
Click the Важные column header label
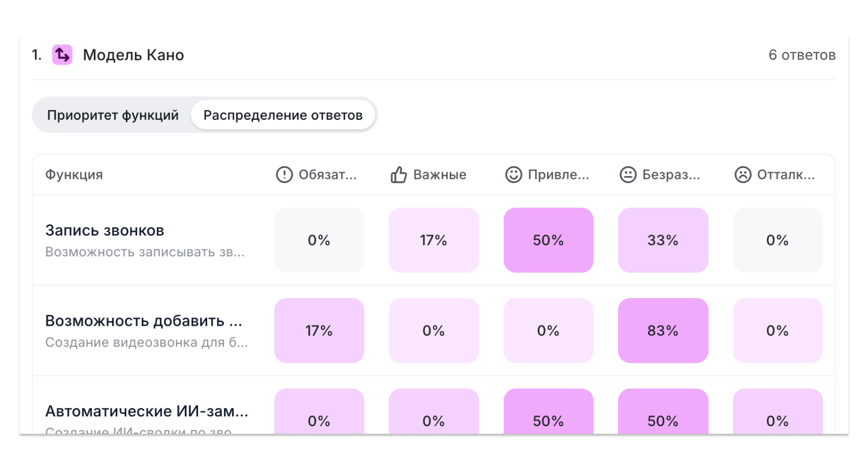[439, 175]
